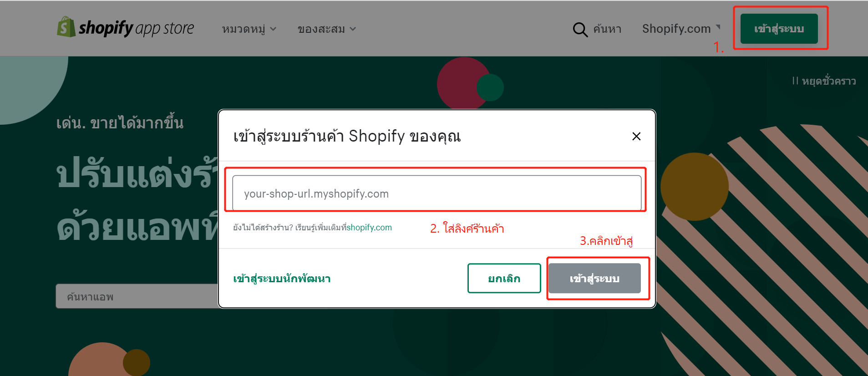Close the login dialog with X icon
Screen dimensions: 868x376
[636, 136]
